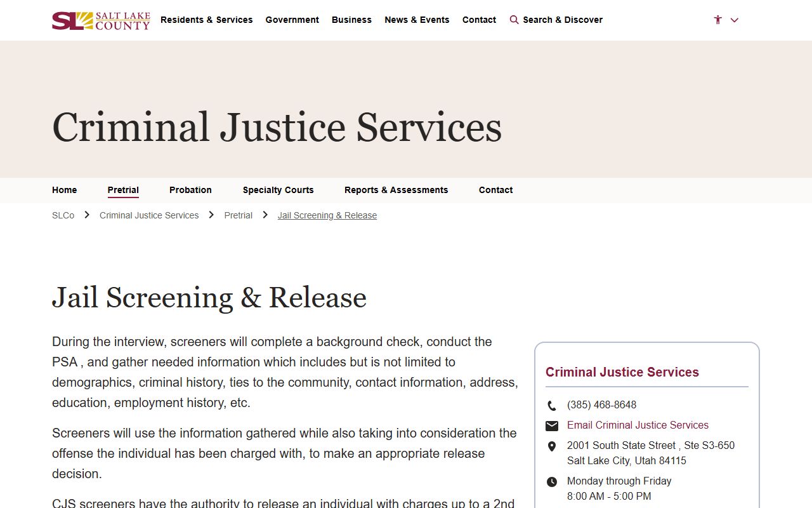Open the Government menu
The image size is (812, 508).
(x=292, y=20)
